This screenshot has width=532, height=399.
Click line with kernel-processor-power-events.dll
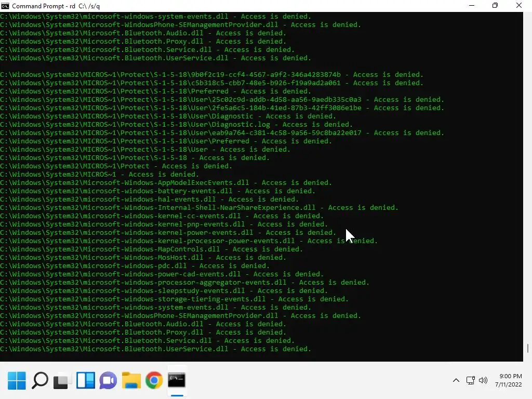click(189, 241)
